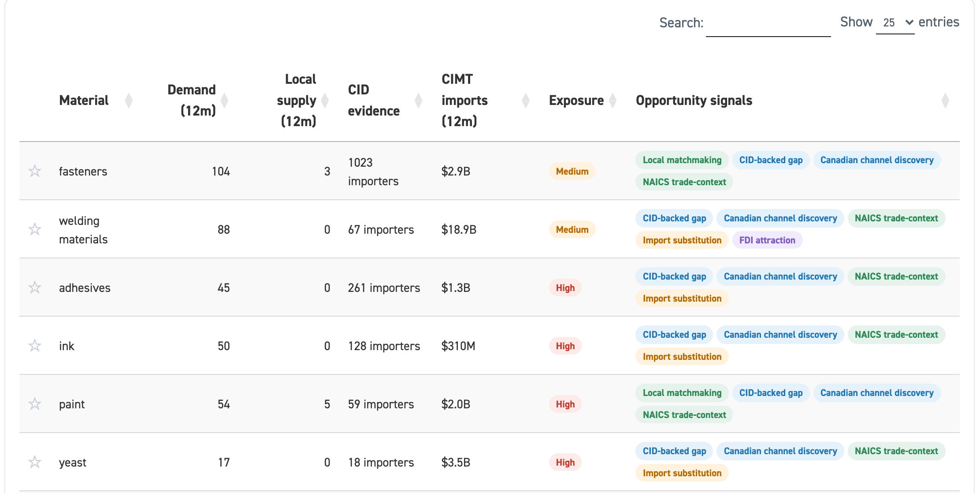Image resolution: width=980 pixels, height=493 pixels.
Task: Click Canadian channel discovery tag for yeast
Action: 780,451
